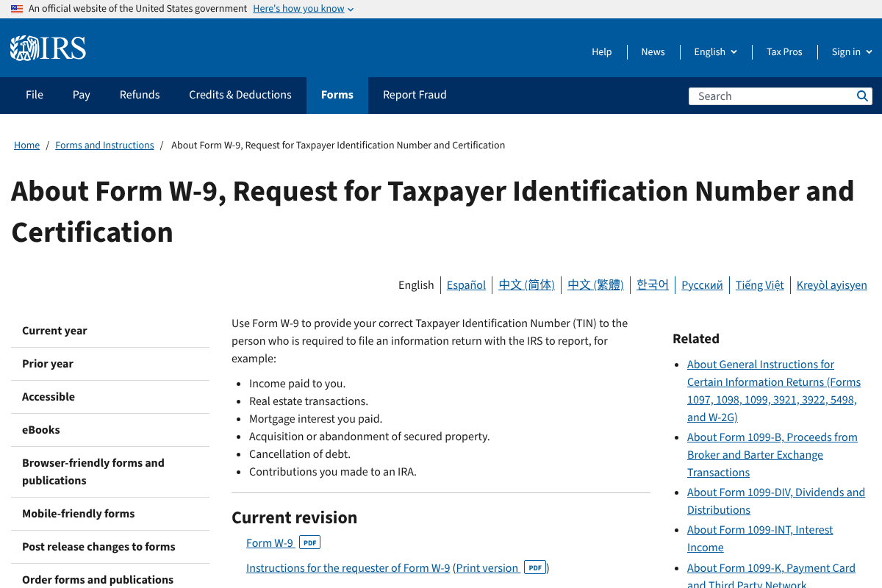Image resolution: width=882 pixels, height=588 pixels.
Task: Open Mobile-friendly forms in sidebar
Action: click(110, 514)
